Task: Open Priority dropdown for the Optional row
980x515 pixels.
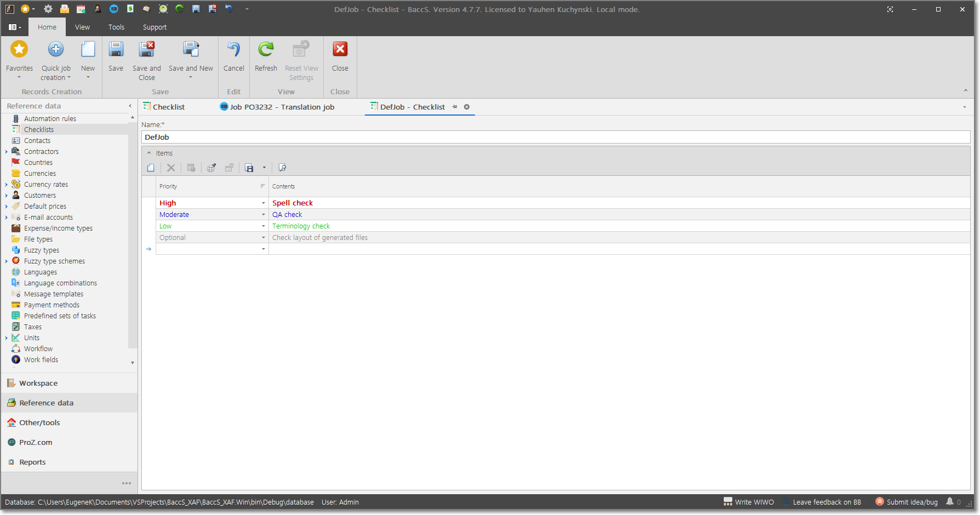Action: click(x=263, y=238)
